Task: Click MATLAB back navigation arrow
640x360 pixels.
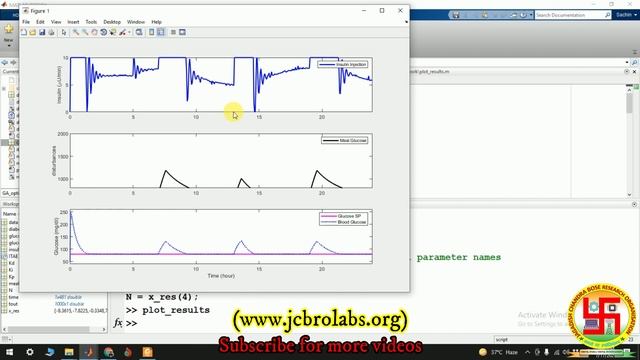Action: pyautogui.click(x=4, y=62)
